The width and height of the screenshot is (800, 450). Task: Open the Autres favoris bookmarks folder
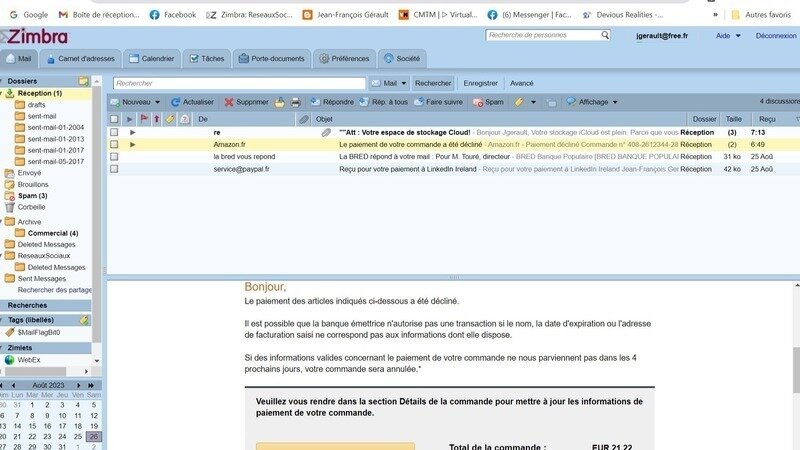click(x=761, y=15)
